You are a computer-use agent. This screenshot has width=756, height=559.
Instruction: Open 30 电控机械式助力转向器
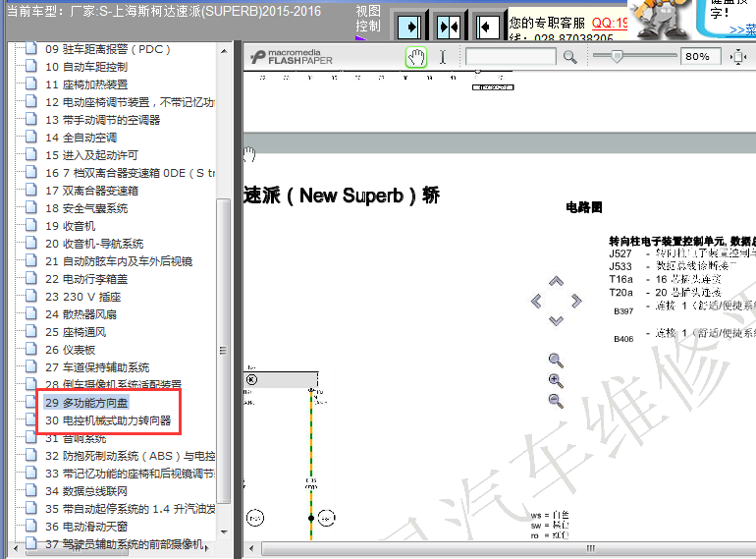click(x=108, y=420)
